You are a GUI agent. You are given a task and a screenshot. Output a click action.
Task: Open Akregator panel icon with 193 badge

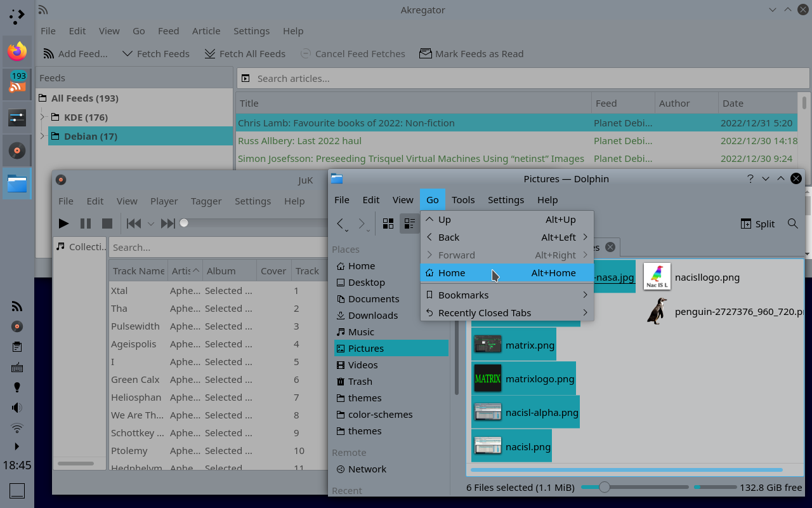(17, 84)
